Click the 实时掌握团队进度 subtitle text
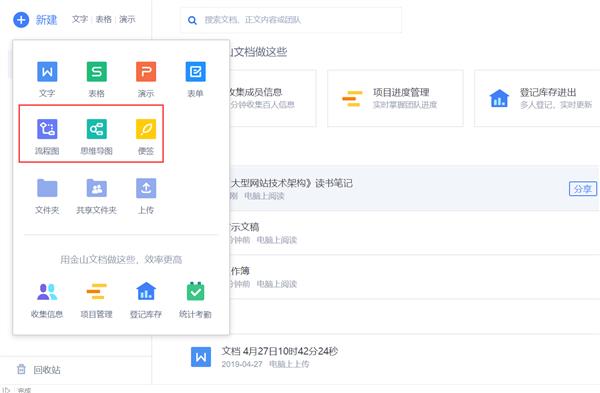 [405, 105]
